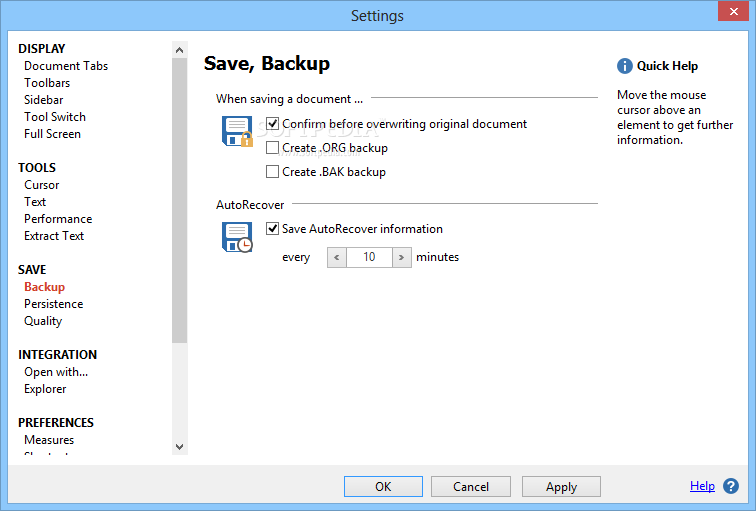The width and height of the screenshot is (756, 511).
Task: Increase AutoRecover minutes with right arrow
Action: tap(401, 257)
